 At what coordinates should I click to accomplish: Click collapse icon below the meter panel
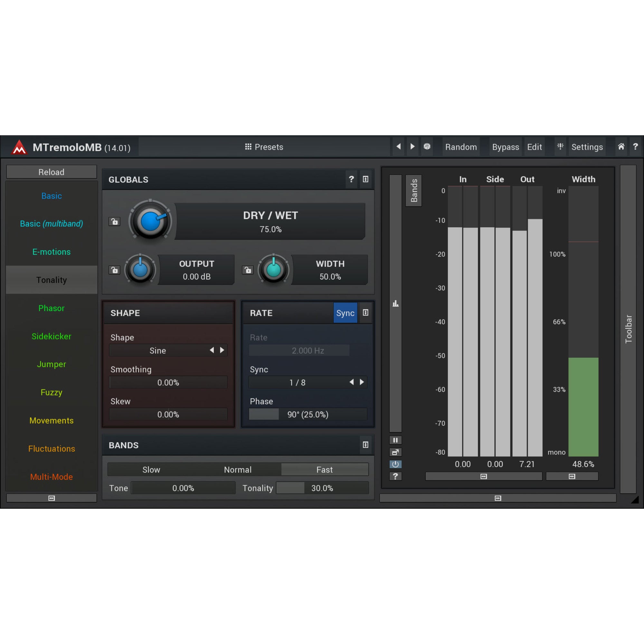[498, 498]
